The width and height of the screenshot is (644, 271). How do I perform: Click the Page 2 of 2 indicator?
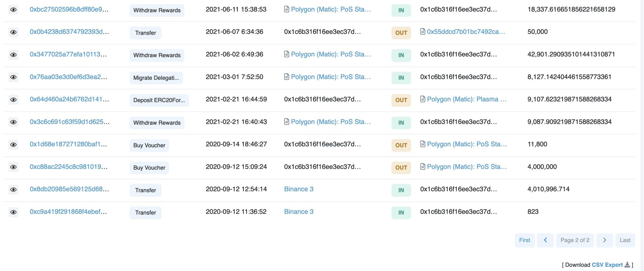coord(575,240)
